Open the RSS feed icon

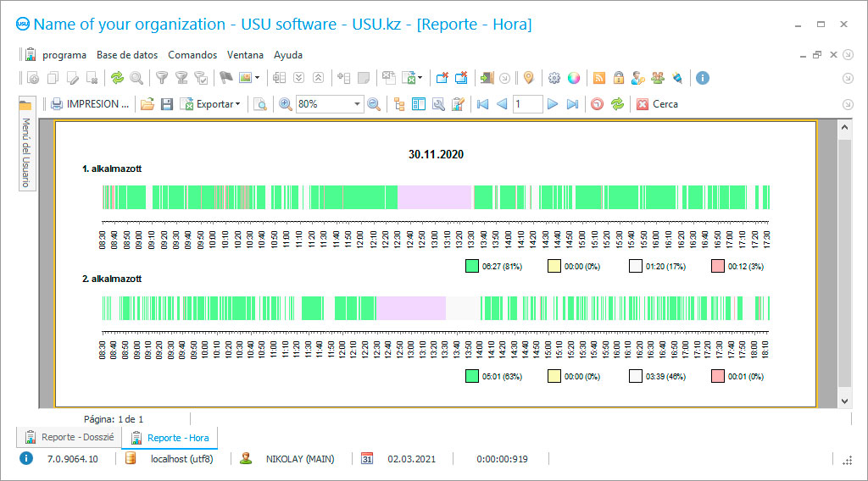click(599, 78)
